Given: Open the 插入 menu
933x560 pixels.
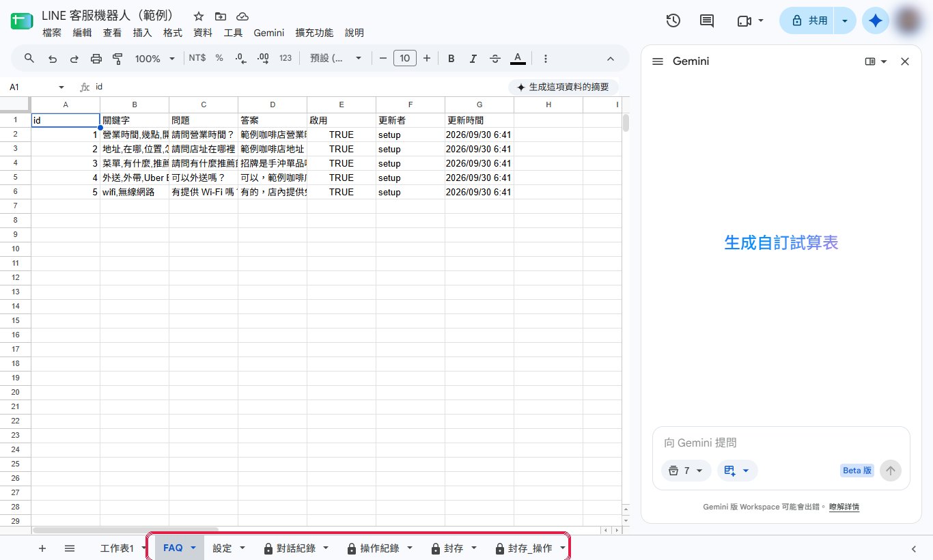Looking at the screenshot, I should point(142,33).
